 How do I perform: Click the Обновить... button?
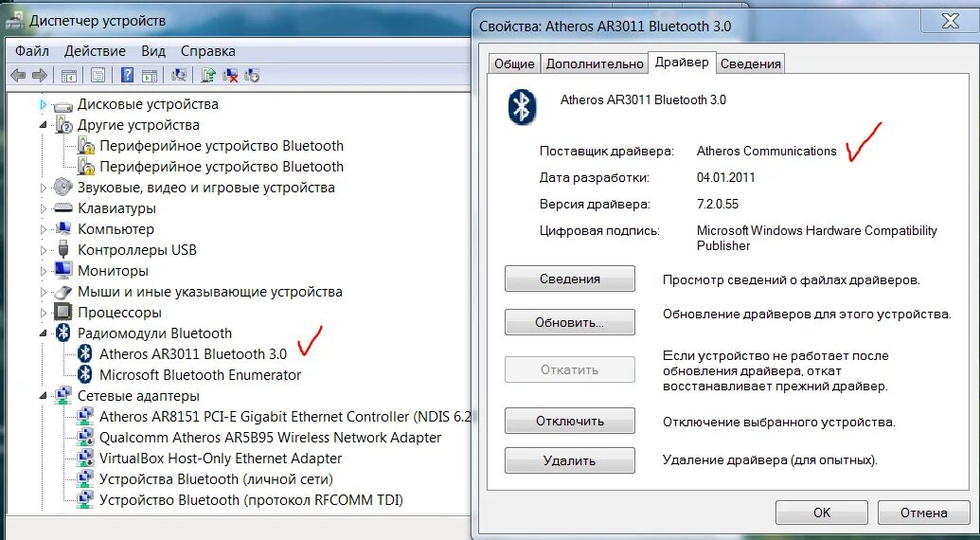[x=570, y=322]
